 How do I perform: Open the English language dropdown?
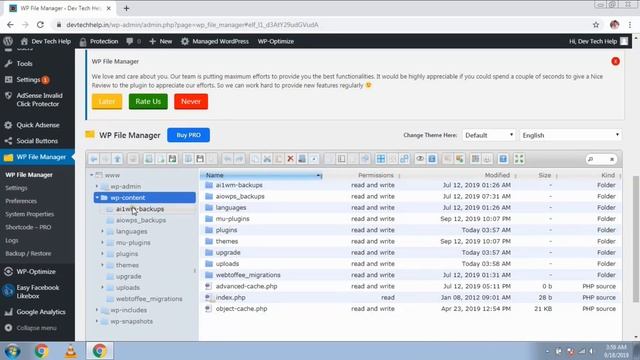[571, 135]
